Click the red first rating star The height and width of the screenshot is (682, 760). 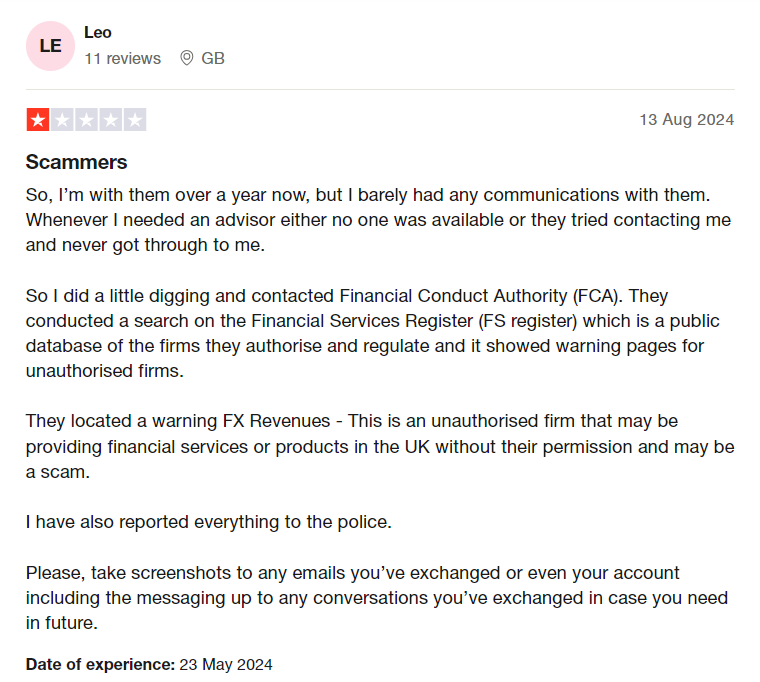(x=38, y=120)
